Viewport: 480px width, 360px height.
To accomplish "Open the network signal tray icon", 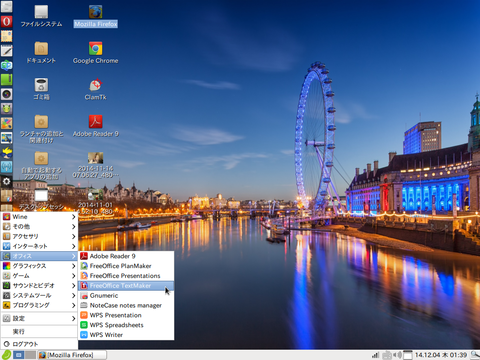I will pyautogui.click(x=376, y=355).
